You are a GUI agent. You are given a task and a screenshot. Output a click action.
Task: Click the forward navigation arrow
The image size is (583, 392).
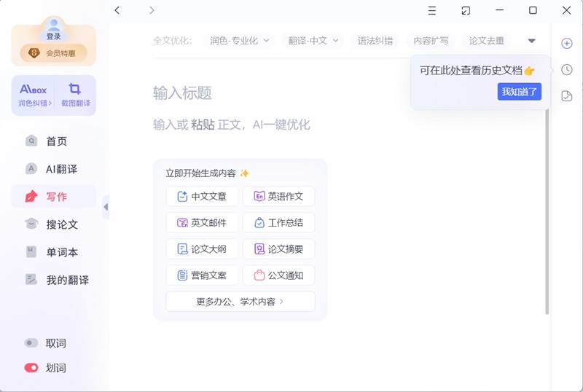(152, 10)
